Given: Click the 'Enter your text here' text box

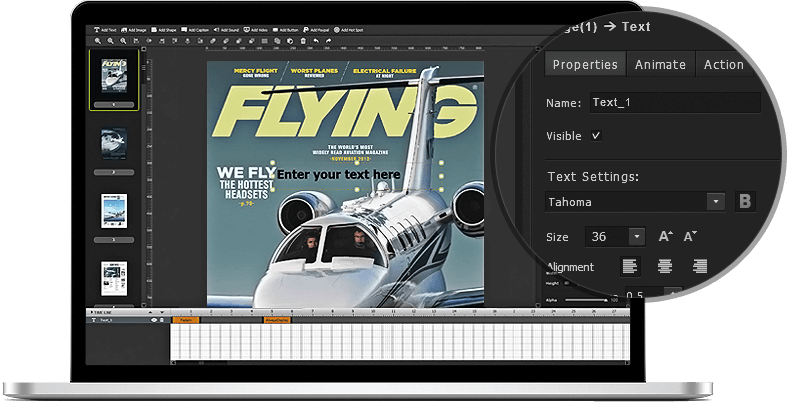Looking at the screenshot, I should point(357,175).
